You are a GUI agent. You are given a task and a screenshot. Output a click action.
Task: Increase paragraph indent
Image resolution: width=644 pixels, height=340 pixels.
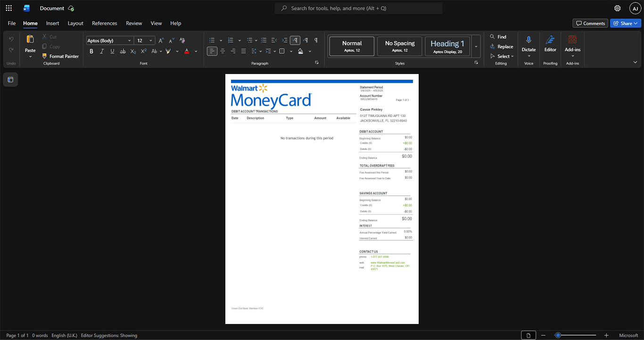pyautogui.click(x=285, y=41)
